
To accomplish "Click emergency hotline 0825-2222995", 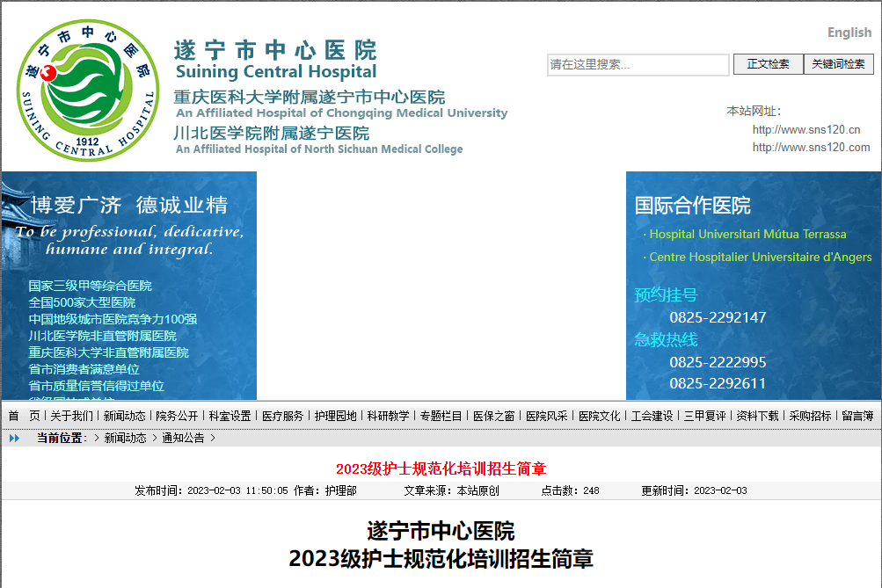I will click(718, 363).
